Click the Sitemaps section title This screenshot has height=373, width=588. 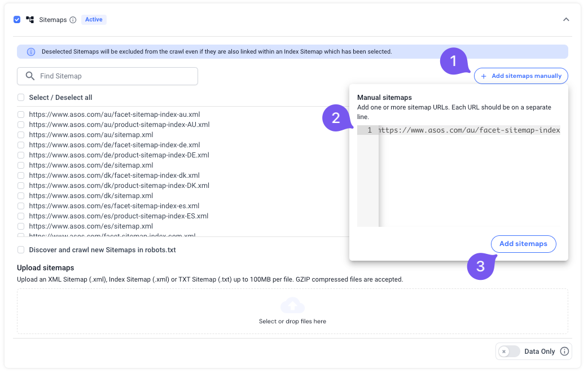[x=53, y=20]
